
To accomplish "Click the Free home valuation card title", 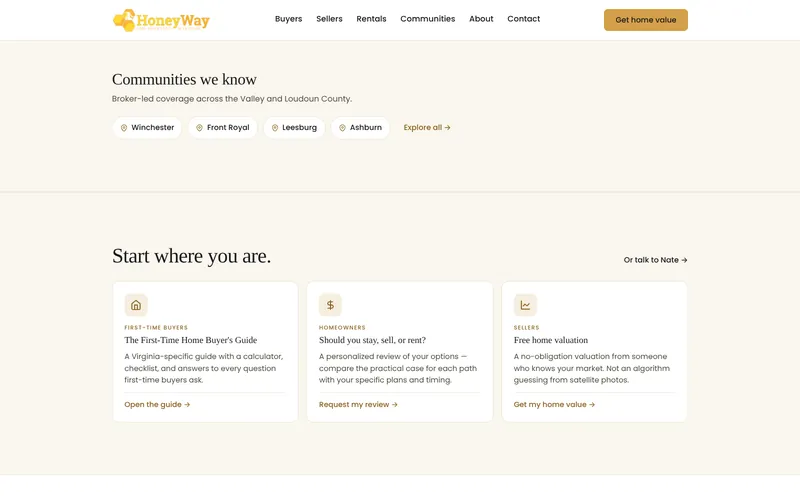I will 551,340.
